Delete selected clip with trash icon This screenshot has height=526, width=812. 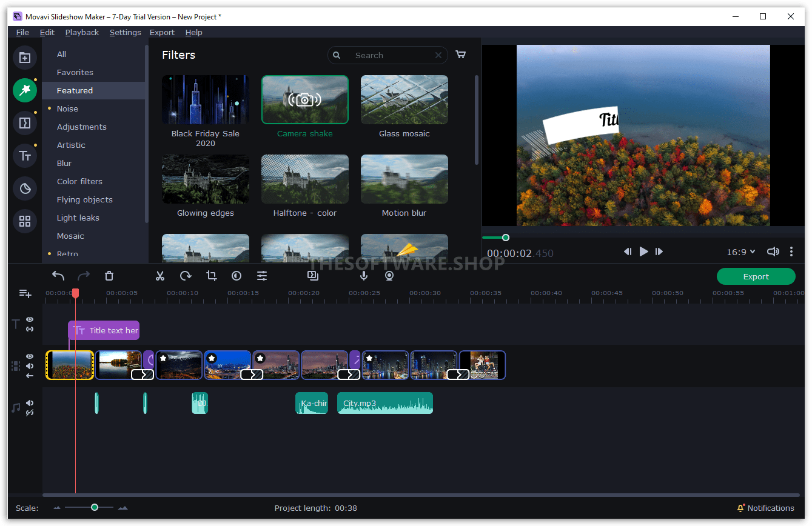[109, 276]
